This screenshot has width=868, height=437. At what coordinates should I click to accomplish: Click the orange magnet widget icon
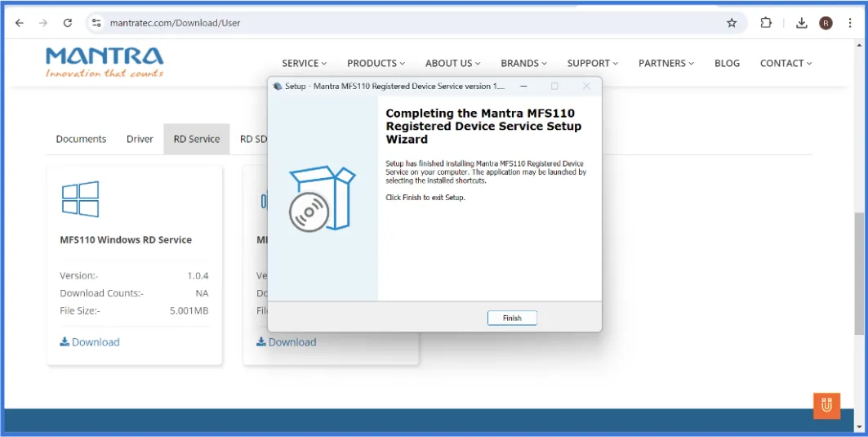(826, 406)
